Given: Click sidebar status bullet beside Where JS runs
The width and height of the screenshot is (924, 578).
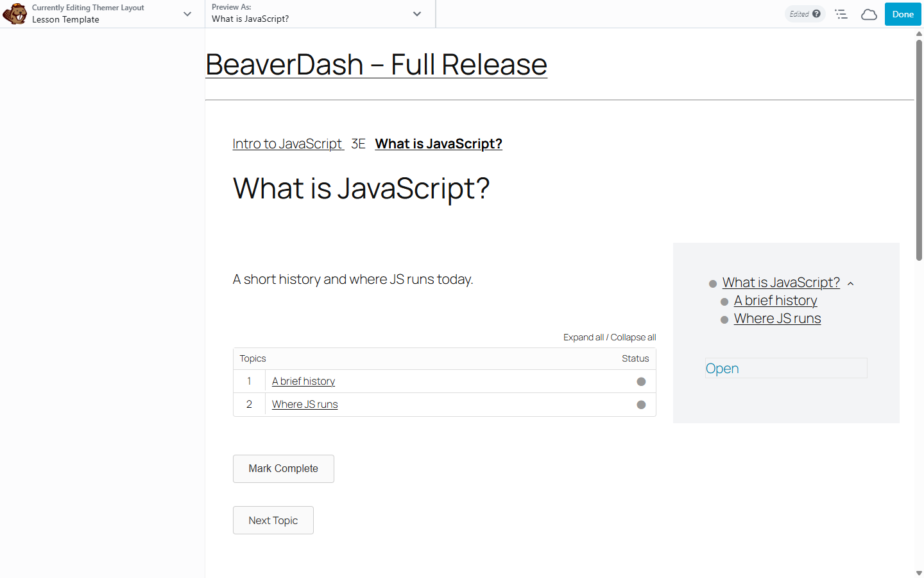Looking at the screenshot, I should click(x=724, y=320).
